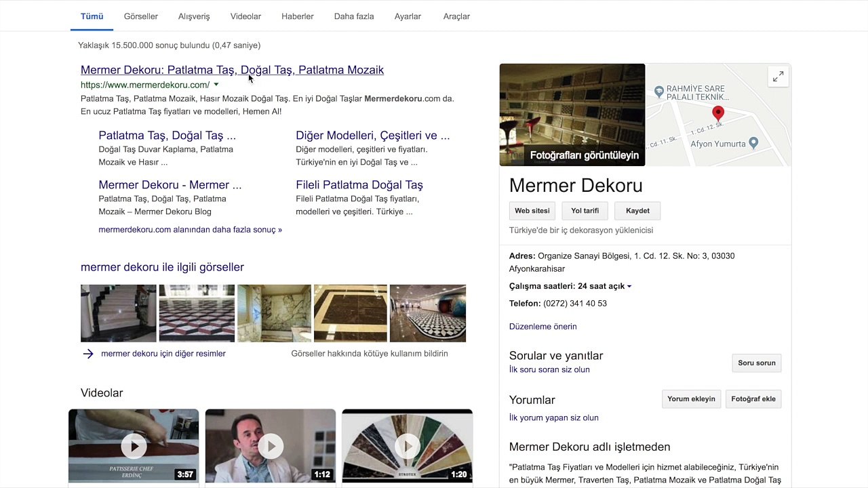Open the 'Patlatma Taş, Doğal Taş ...' sitelink
The image size is (868, 488).
pos(167,136)
